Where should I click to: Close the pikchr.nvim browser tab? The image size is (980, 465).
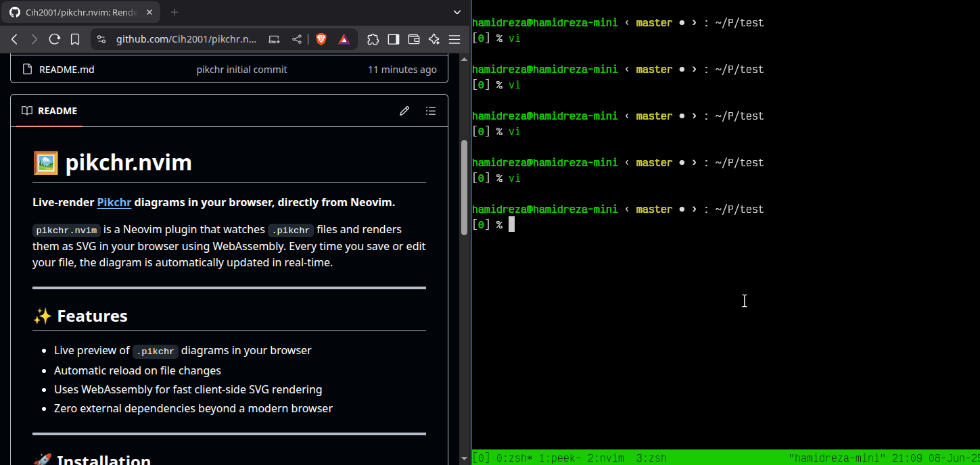tap(150, 12)
